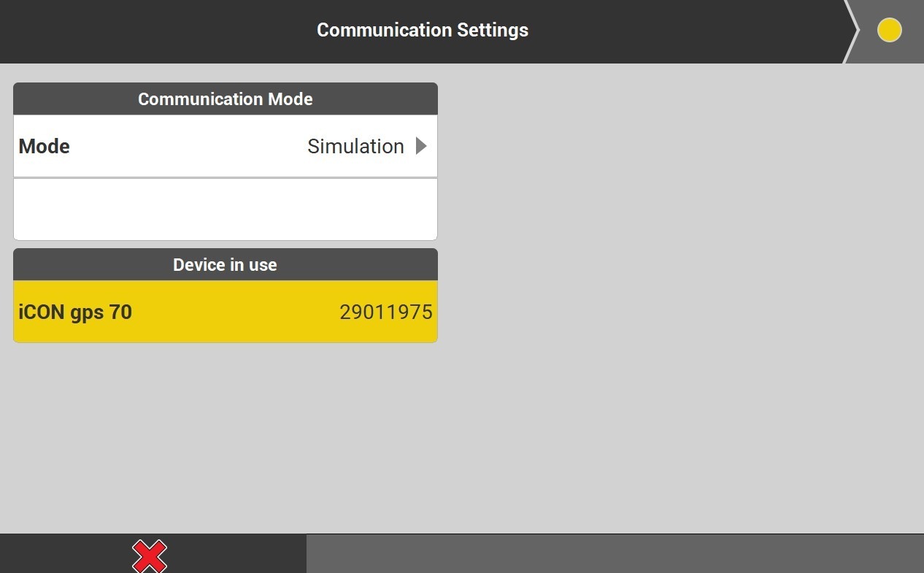Click the dark title bar left of title
The width and height of the screenshot is (924, 573).
tap(146, 31)
